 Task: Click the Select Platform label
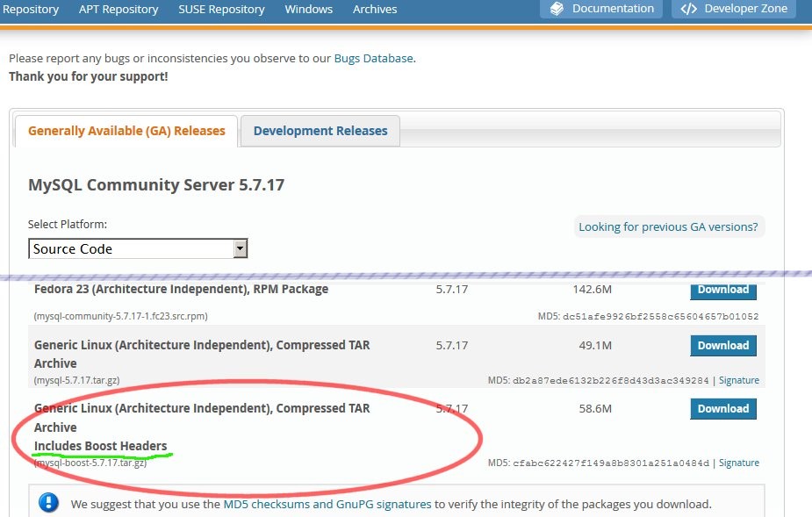tap(68, 225)
